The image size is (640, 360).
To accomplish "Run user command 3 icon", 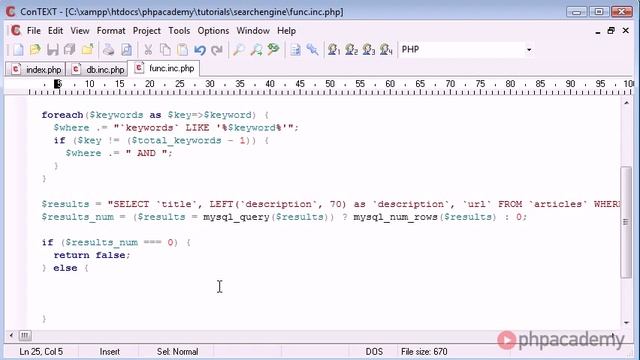I will (x=369, y=50).
